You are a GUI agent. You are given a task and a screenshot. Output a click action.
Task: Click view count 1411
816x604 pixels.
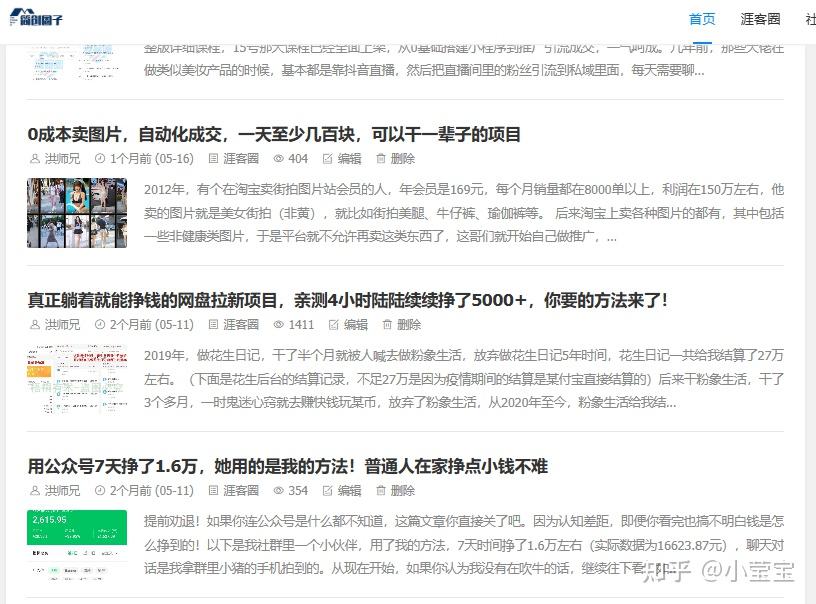(301, 325)
